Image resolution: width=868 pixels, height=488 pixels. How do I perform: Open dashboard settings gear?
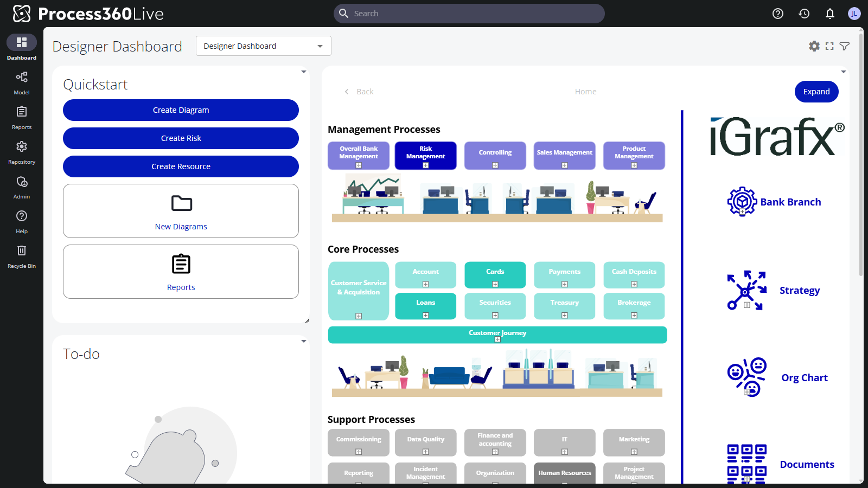click(814, 46)
